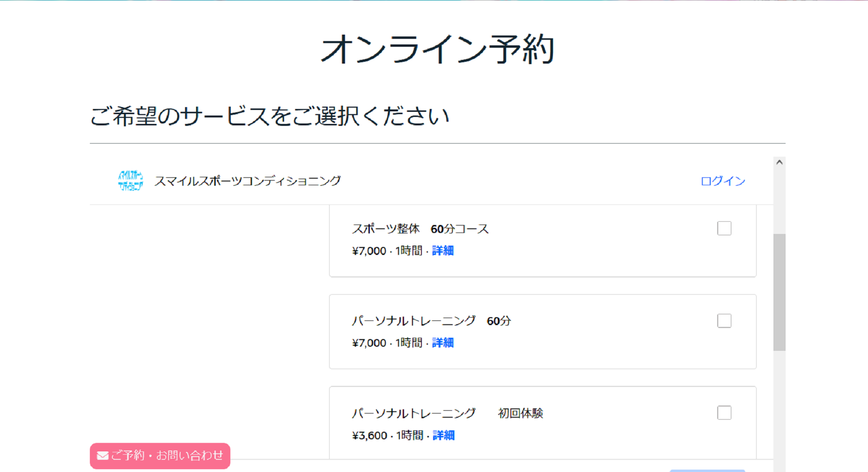Image resolution: width=868 pixels, height=472 pixels.
Task: Select the パーソナルトレーニング 60分 checkbox
Action: click(x=724, y=320)
